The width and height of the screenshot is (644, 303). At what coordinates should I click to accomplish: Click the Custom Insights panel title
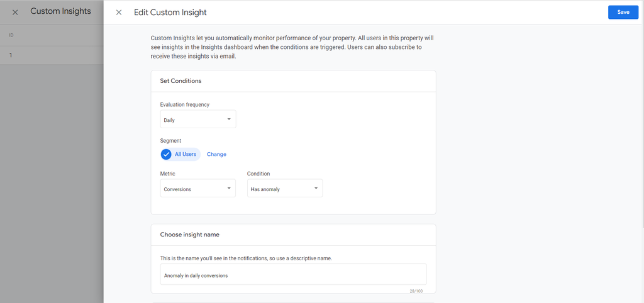tap(60, 11)
